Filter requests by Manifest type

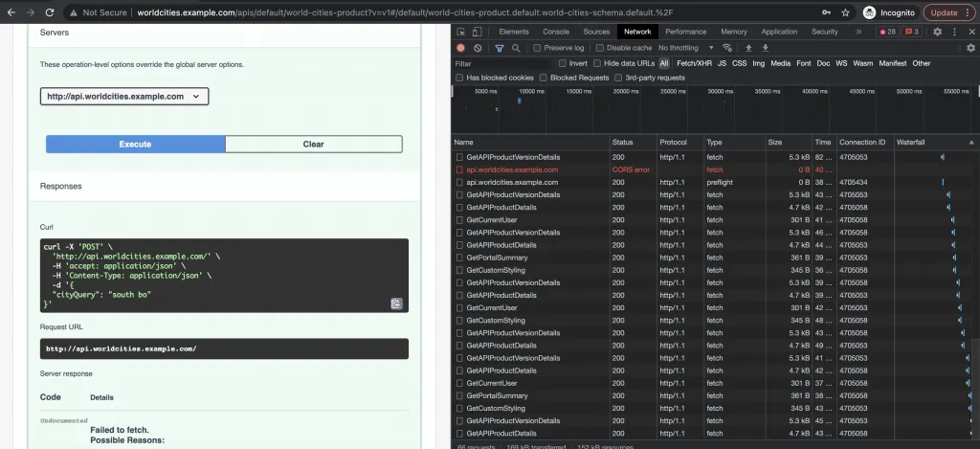tap(893, 64)
